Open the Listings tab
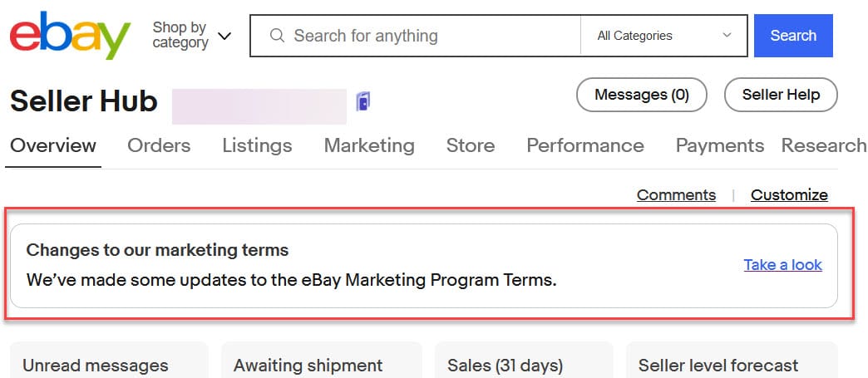The width and height of the screenshot is (868, 378). pos(257,145)
